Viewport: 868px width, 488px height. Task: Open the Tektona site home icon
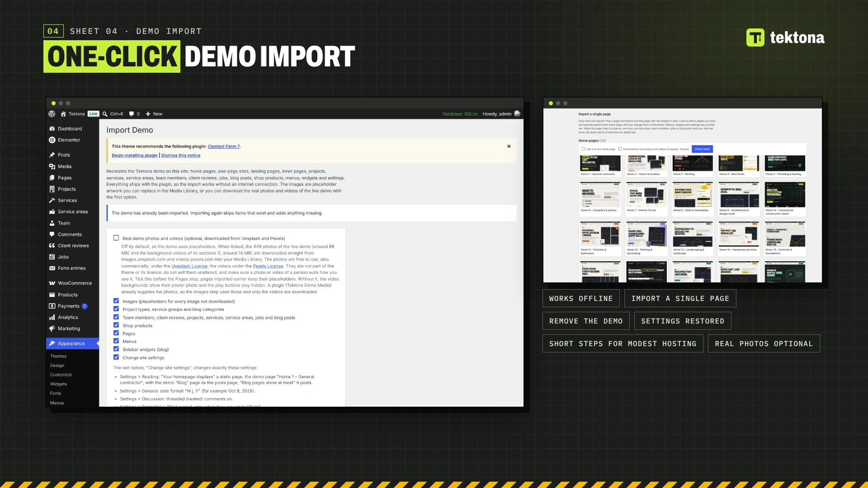(63, 114)
